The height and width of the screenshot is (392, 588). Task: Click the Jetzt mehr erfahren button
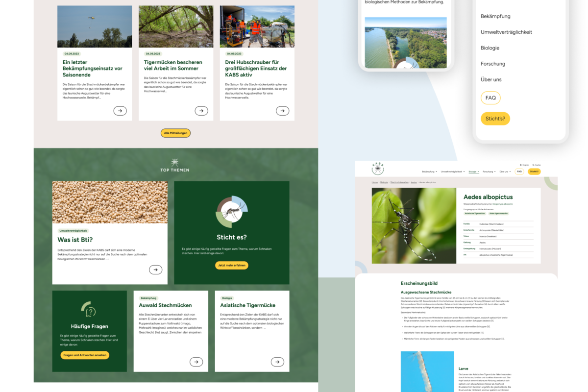coord(232,266)
